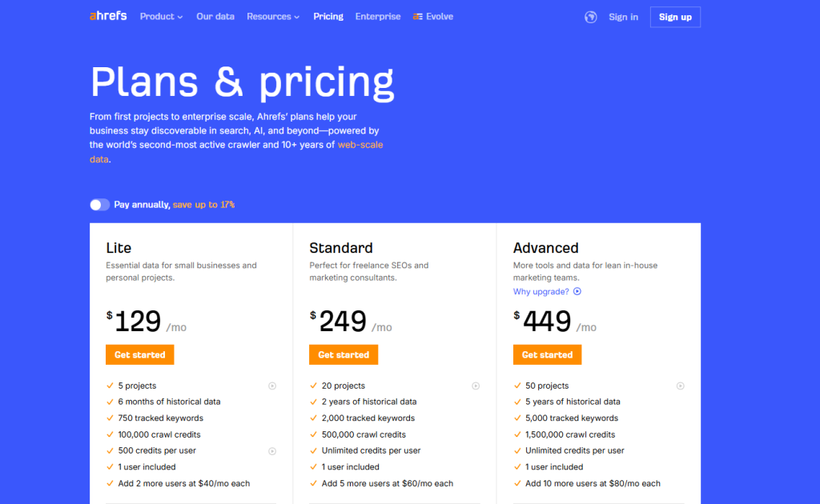
Task: Open the Sign in link
Action: click(x=623, y=17)
